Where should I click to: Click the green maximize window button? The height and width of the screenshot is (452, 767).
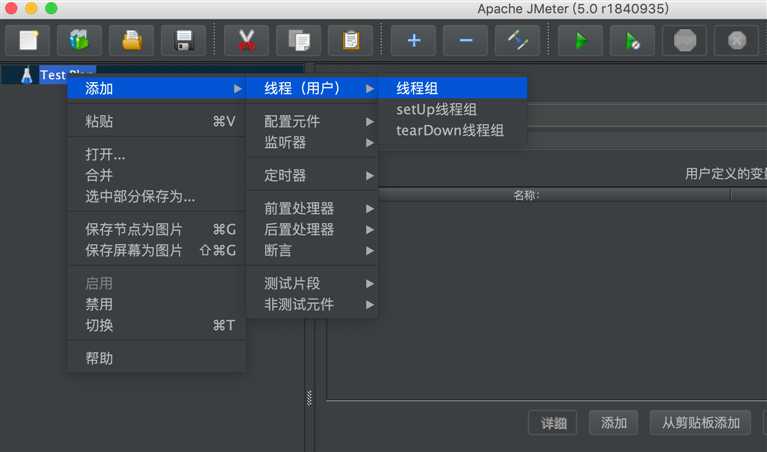point(51,8)
